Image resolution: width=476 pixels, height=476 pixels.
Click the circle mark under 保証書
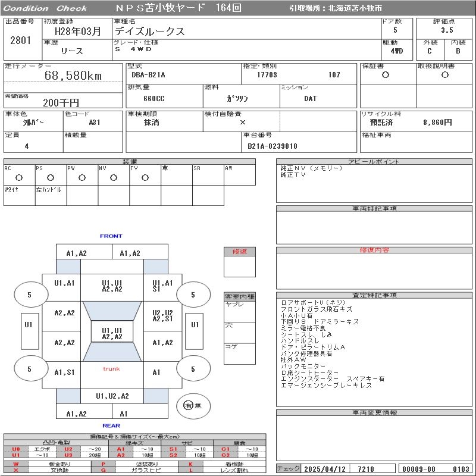[x=386, y=75]
